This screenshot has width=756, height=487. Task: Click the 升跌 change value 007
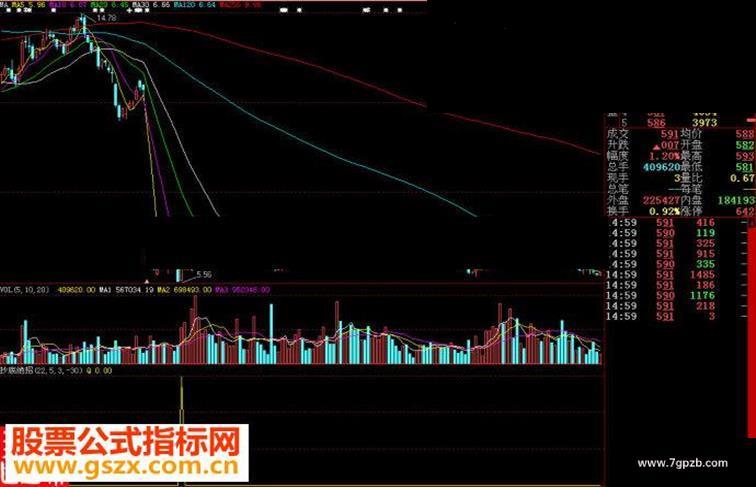pyautogui.click(x=666, y=145)
